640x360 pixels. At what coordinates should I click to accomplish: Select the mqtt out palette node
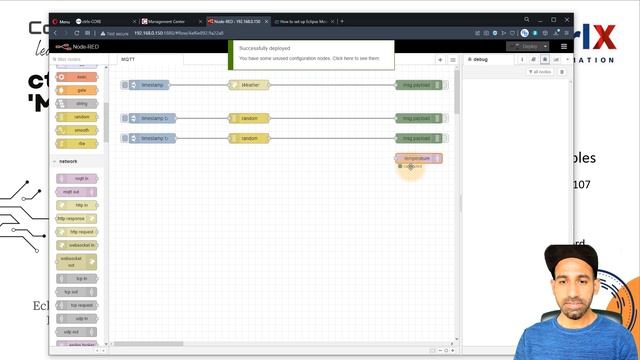coord(77,192)
